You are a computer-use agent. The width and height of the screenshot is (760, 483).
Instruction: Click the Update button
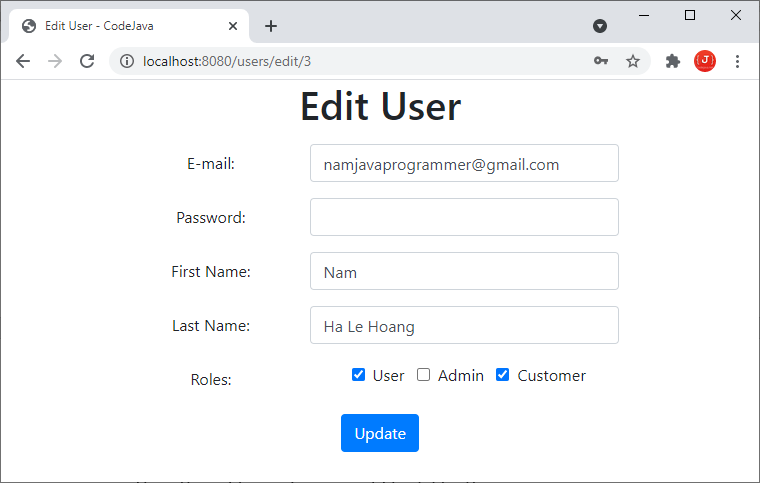pyautogui.click(x=380, y=433)
